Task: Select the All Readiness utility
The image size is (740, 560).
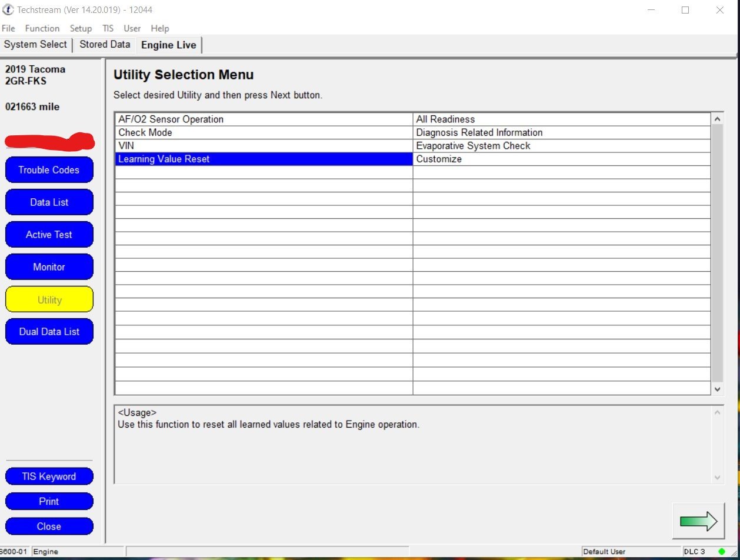Action: (562, 119)
